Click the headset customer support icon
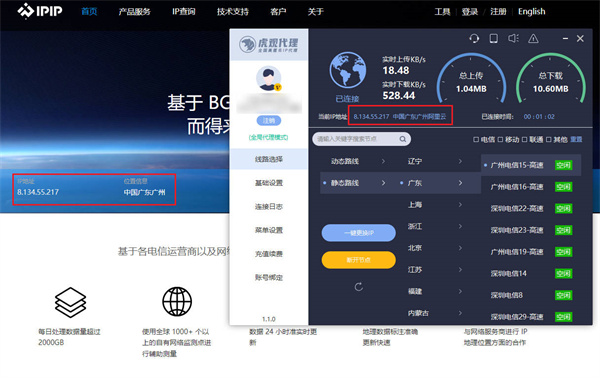 474,38
